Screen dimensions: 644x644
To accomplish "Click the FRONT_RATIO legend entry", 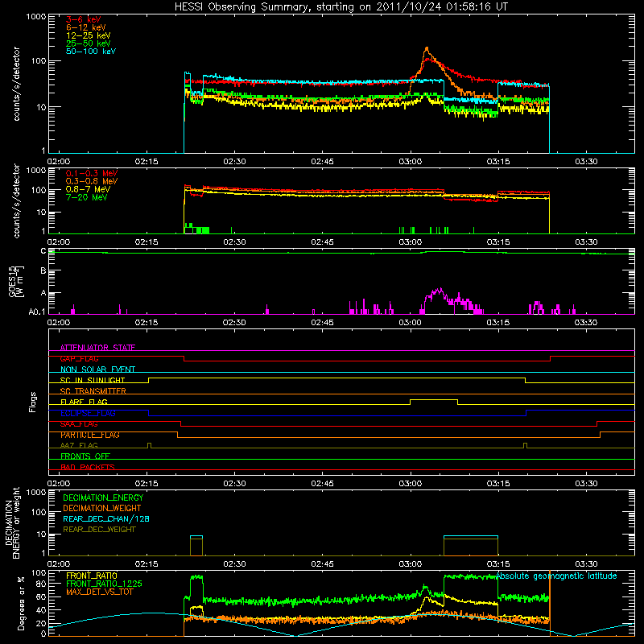I will [x=92, y=576].
